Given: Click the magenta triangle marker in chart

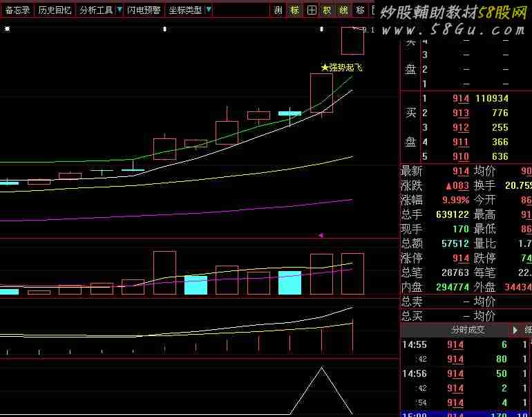Looking at the screenshot, I should pos(321,236).
